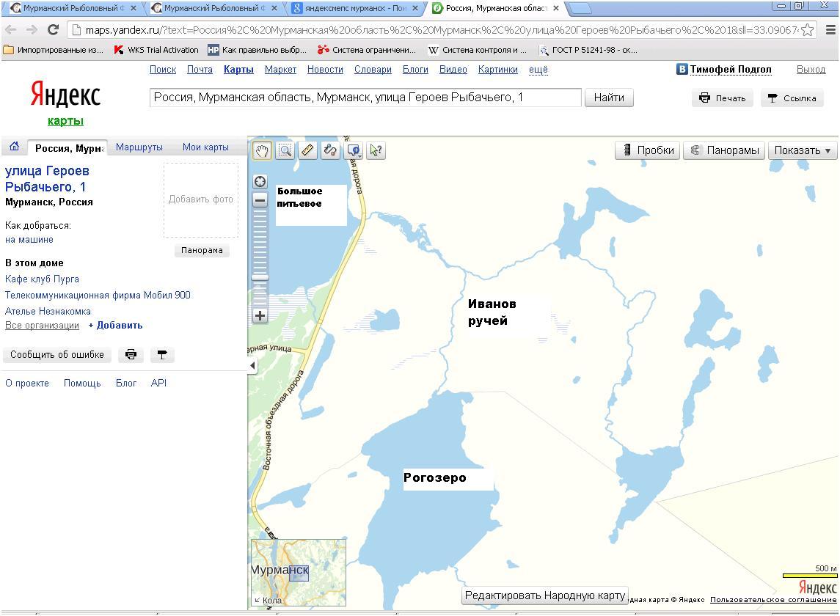Click the map info pointer tool

coord(376,150)
